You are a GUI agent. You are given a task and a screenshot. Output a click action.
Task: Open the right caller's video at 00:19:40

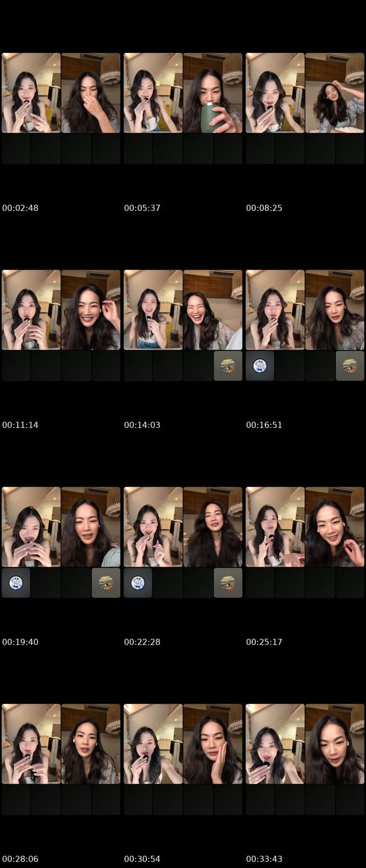tap(91, 527)
